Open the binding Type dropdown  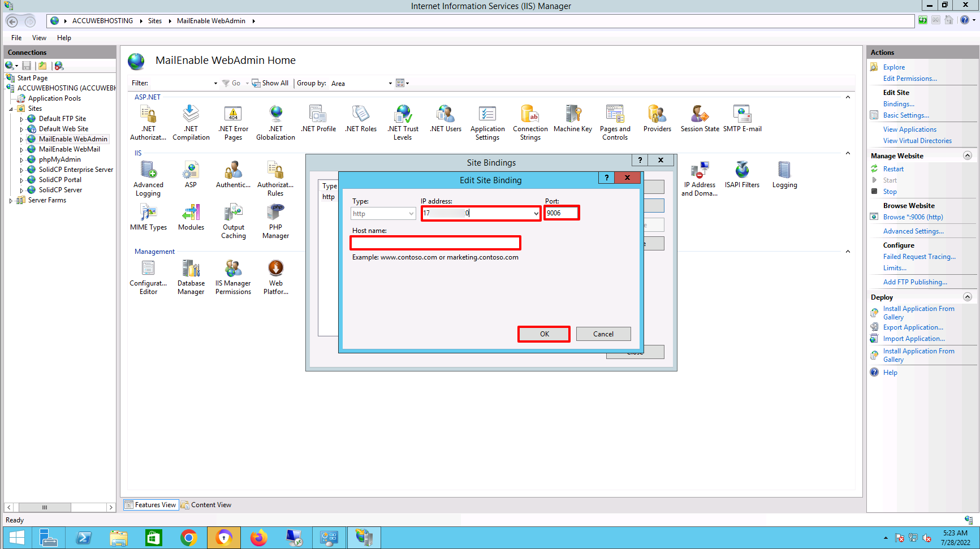pyautogui.click(x=411, y=214)
